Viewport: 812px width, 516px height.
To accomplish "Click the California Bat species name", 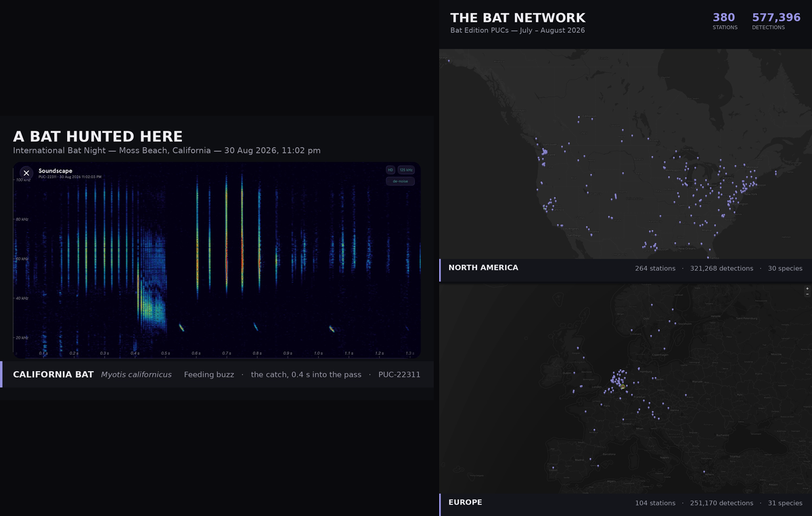I will click(53, 374).
